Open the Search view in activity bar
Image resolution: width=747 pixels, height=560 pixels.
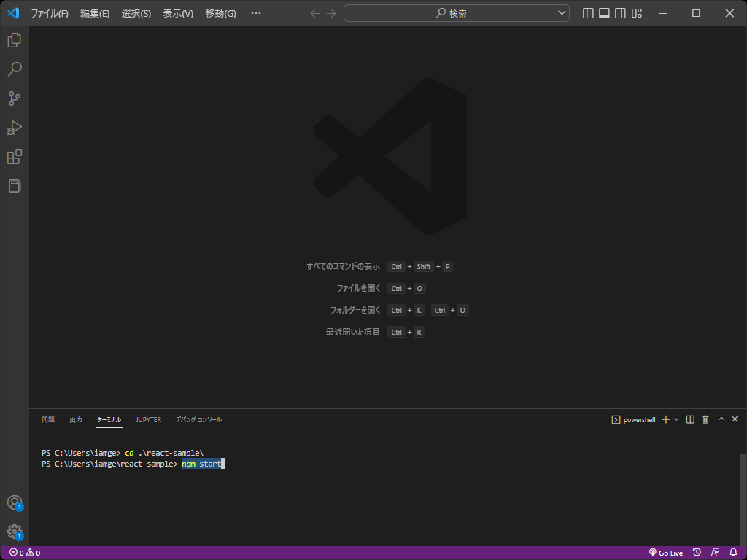(15, 69)
